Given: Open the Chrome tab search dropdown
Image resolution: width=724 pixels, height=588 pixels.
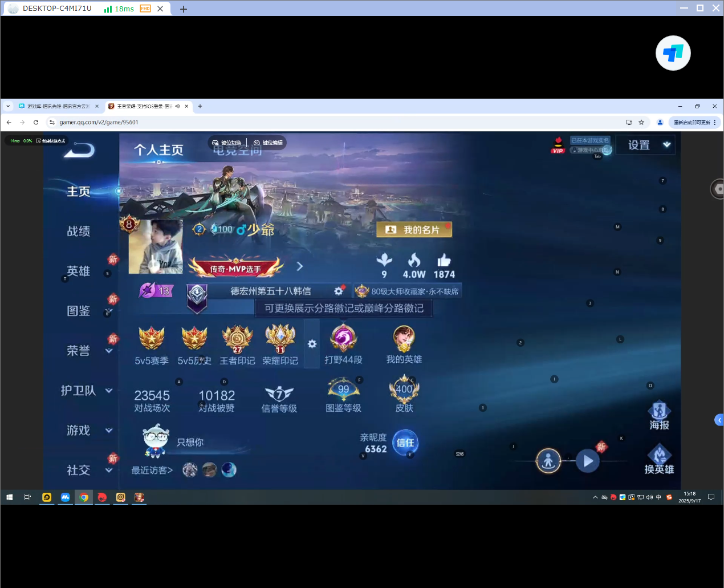Looking at the screenshot, I should [8, 106].
